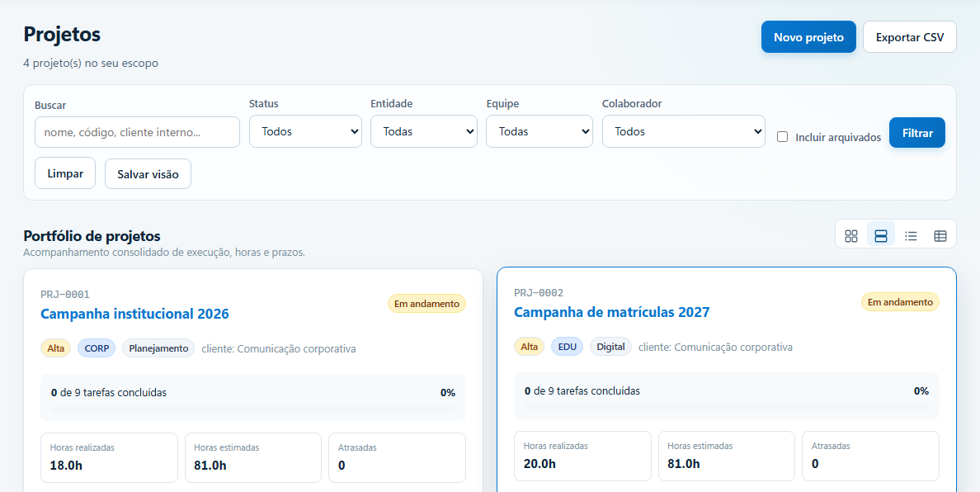The width and height of the screenshot is (980, 492).
Task: Click the Alta priority tag on PRJ-0001
Action: tap(56, 348)
